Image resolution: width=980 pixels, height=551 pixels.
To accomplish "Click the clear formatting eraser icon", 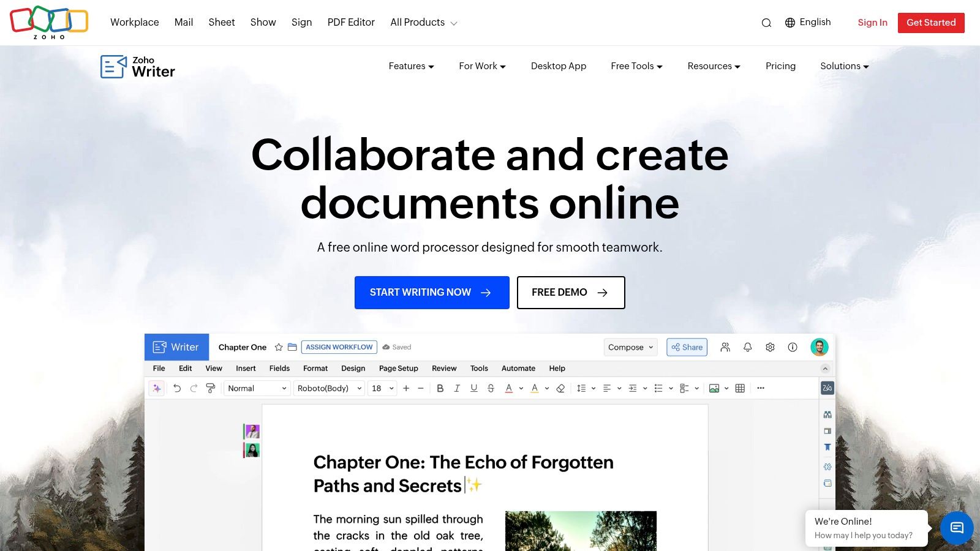I will [560, 388].
